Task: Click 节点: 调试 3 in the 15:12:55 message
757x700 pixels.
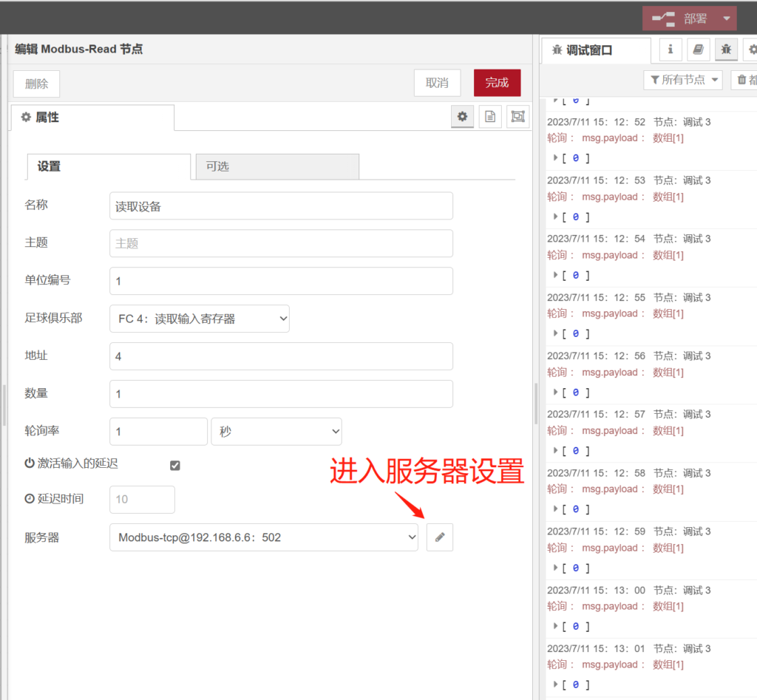Action: pyautogui.click(x=682, y=297)
